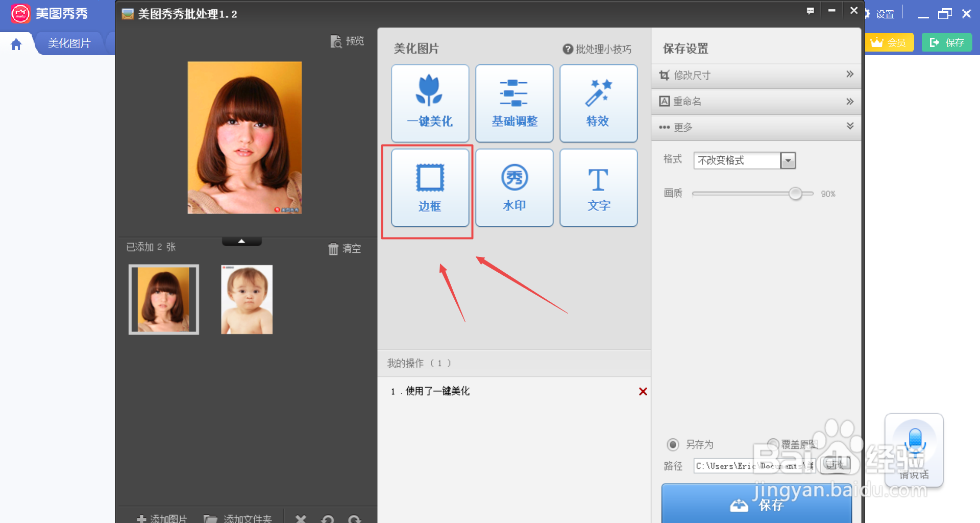This screenshot has height=523, width=980.
Task: Remove the 使用了一键美化 operation with red X
Action: coord(643,391)
